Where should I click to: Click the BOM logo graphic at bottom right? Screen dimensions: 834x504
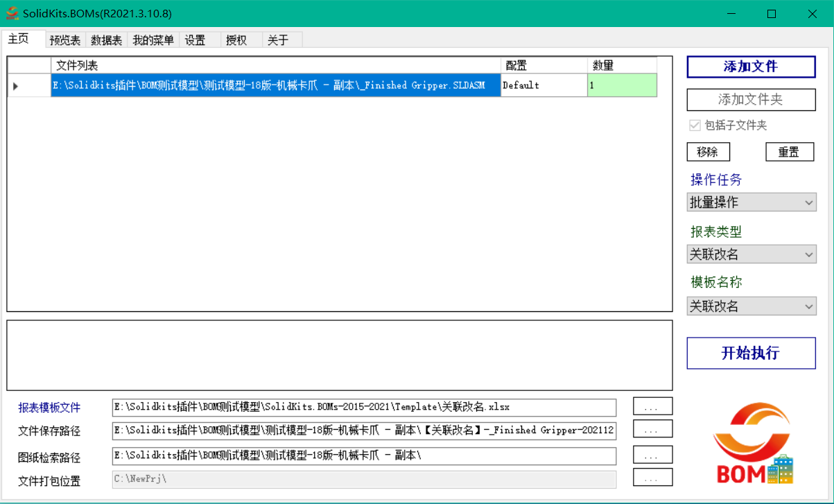click(x=752, y=444)
